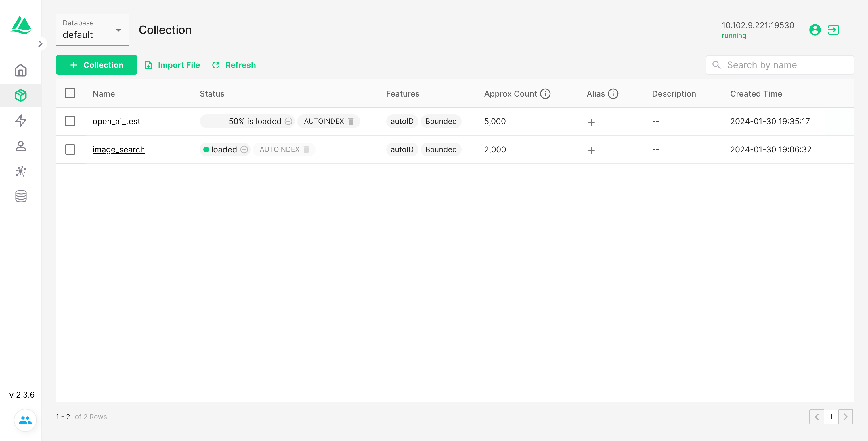This screenshot has width=868, height=441.
Task: Select the open_ai_test row checkbox
Action: (x=70, y=121)
